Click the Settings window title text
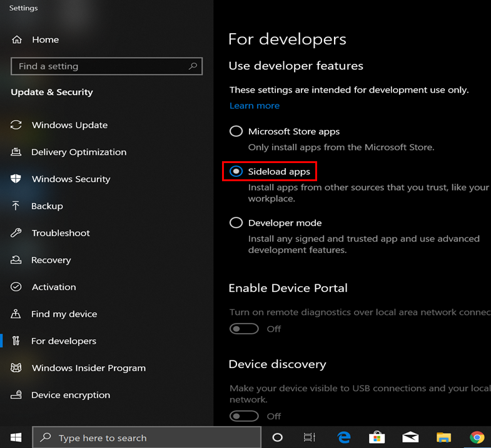The width and height of the screenshot is (491, 448). point(24,8)
